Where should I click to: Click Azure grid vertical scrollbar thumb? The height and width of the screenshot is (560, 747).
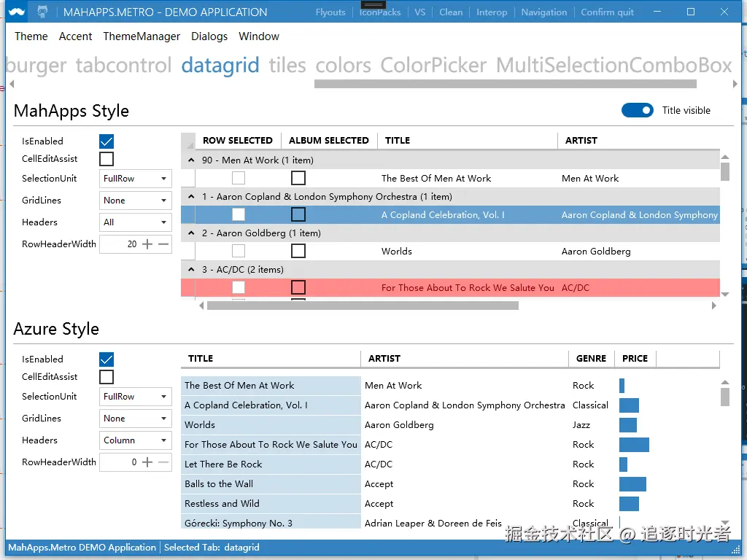coord(725,397)
